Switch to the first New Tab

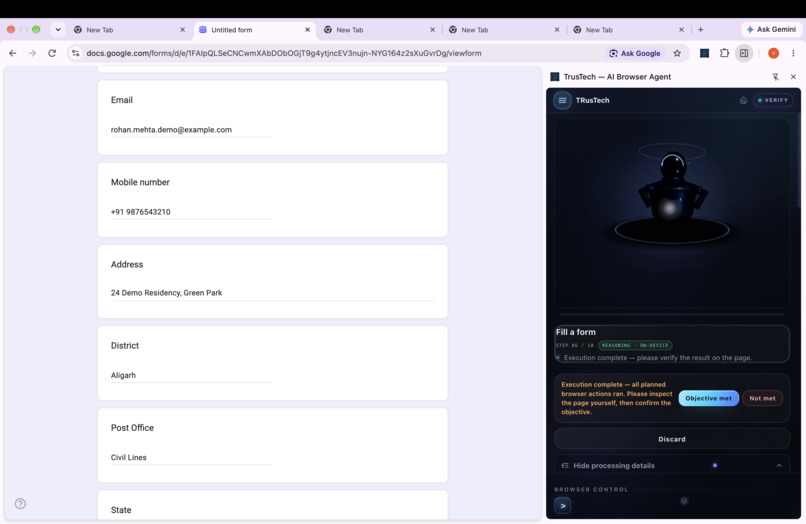click(x=130, y=30)
